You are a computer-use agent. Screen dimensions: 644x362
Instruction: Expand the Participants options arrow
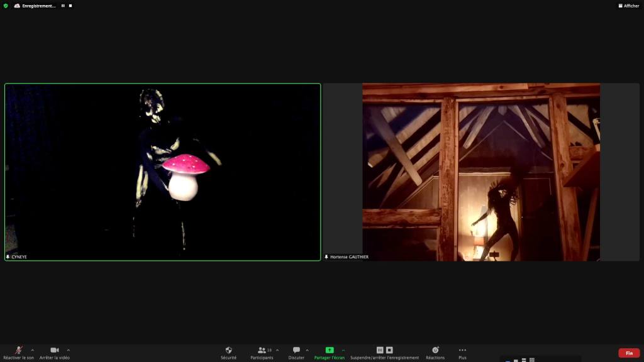coord(277,350)
